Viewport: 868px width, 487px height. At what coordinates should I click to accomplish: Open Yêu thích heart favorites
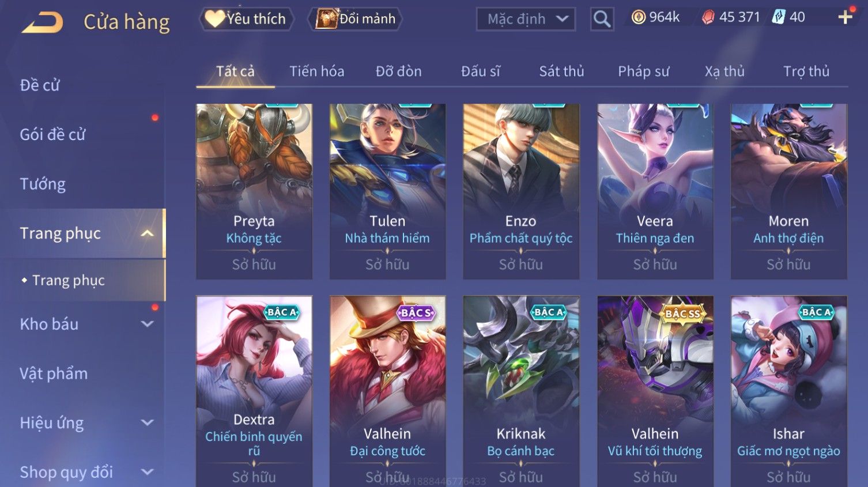pyautogui.click(x=247, y=19)
